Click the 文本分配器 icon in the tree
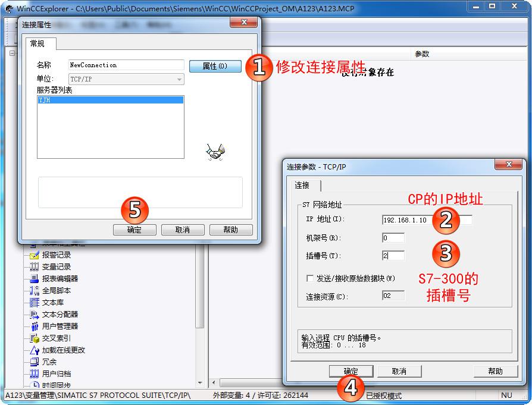The height and width of the screenshot is (405, 532). [35, 315]
